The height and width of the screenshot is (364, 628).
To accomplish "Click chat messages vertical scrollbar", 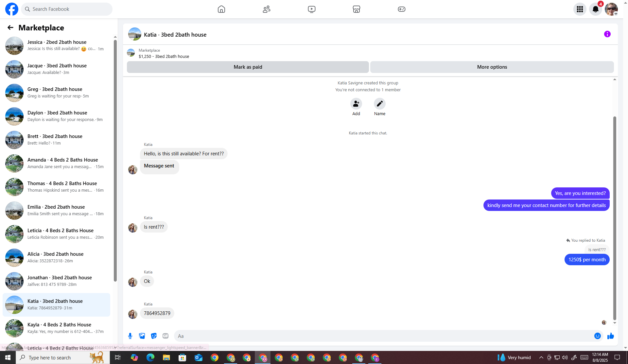I will click(615, 217).
